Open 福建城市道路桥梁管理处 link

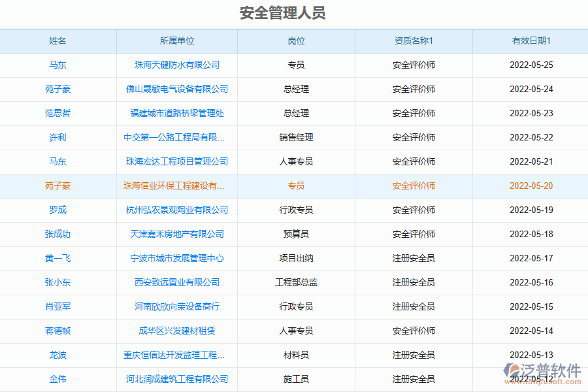(177, 113)
